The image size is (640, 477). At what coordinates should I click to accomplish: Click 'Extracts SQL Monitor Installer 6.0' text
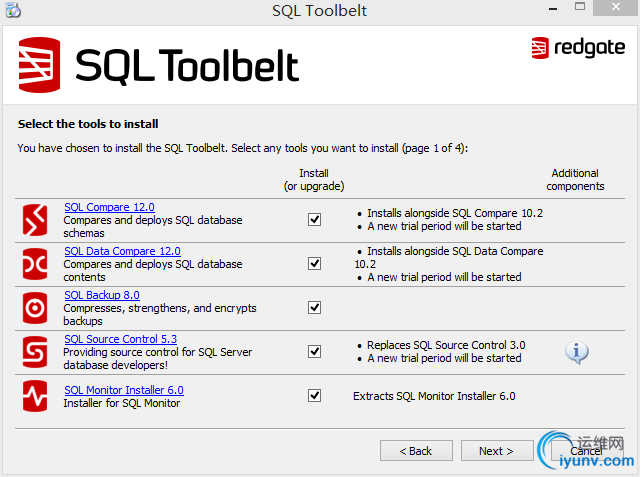click(434, 396)
